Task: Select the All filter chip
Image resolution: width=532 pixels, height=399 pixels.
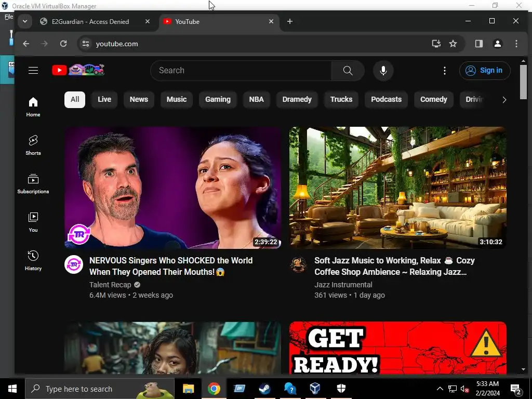Action: coord(75,99)
